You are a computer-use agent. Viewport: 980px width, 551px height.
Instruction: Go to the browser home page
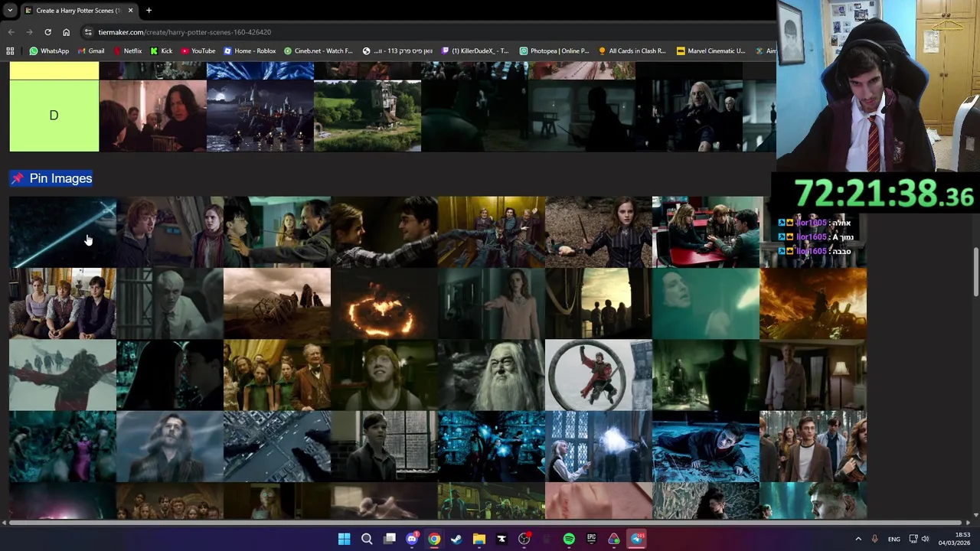coord(66,32)
